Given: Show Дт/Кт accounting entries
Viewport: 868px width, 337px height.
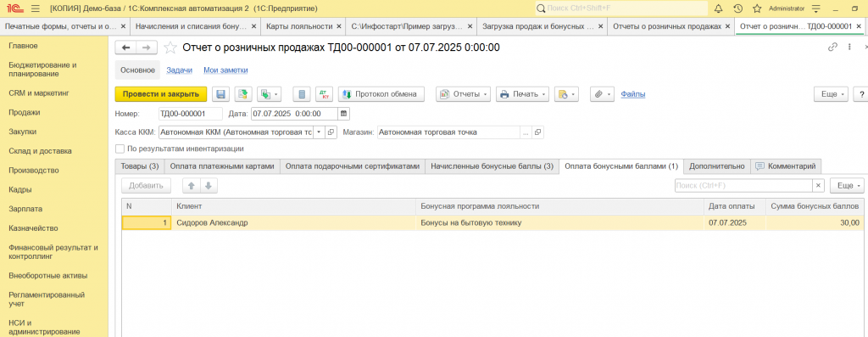Looking at the screenshot, I should [x=324, y=94].
